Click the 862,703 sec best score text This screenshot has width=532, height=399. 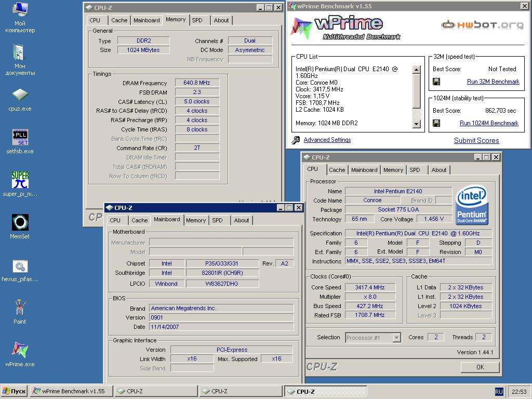pos(500,111)
